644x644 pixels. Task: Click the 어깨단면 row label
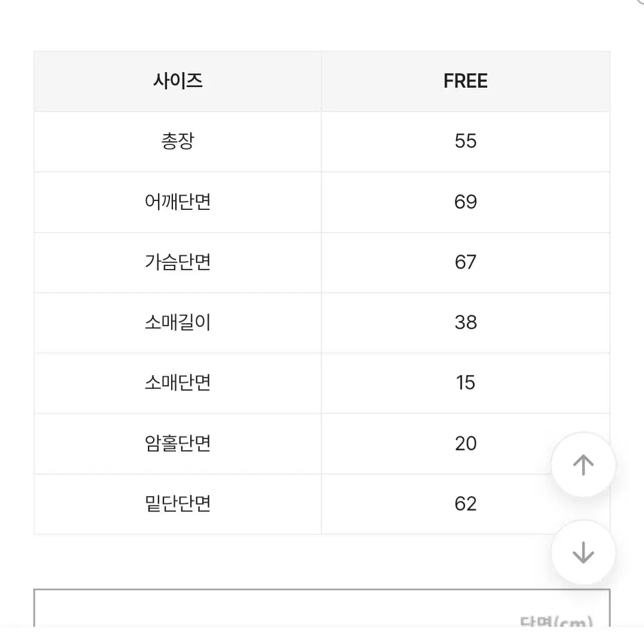pos(178,202)
